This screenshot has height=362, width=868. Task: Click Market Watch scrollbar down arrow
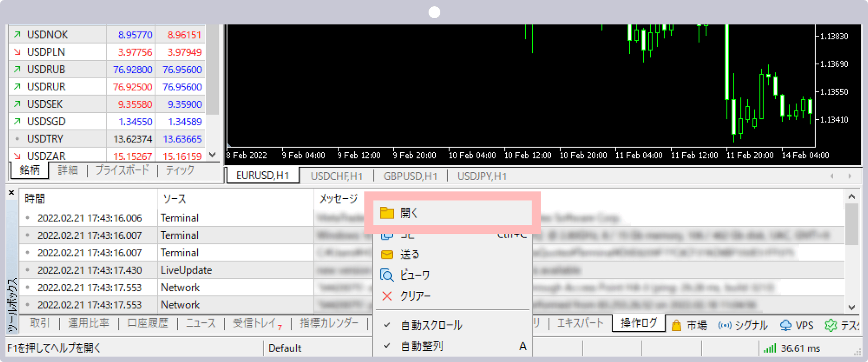click(212, 154)
